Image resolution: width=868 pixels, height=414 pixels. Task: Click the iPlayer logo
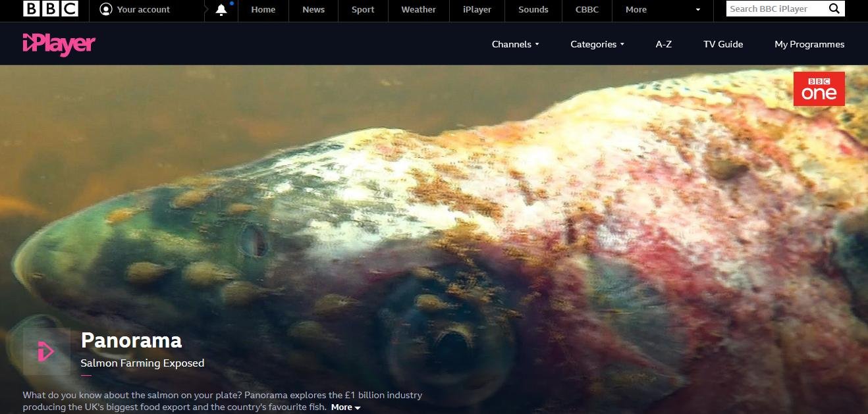point(59,44)
